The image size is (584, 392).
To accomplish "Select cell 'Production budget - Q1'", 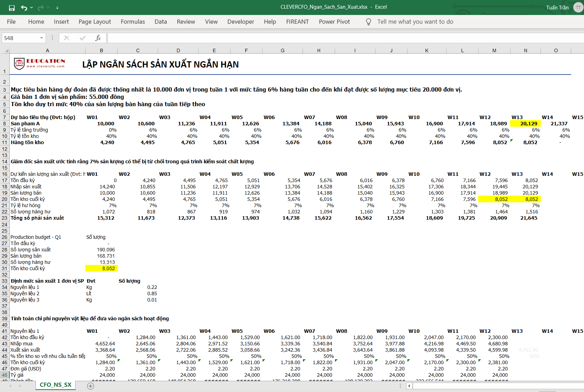I will [47, 237].
